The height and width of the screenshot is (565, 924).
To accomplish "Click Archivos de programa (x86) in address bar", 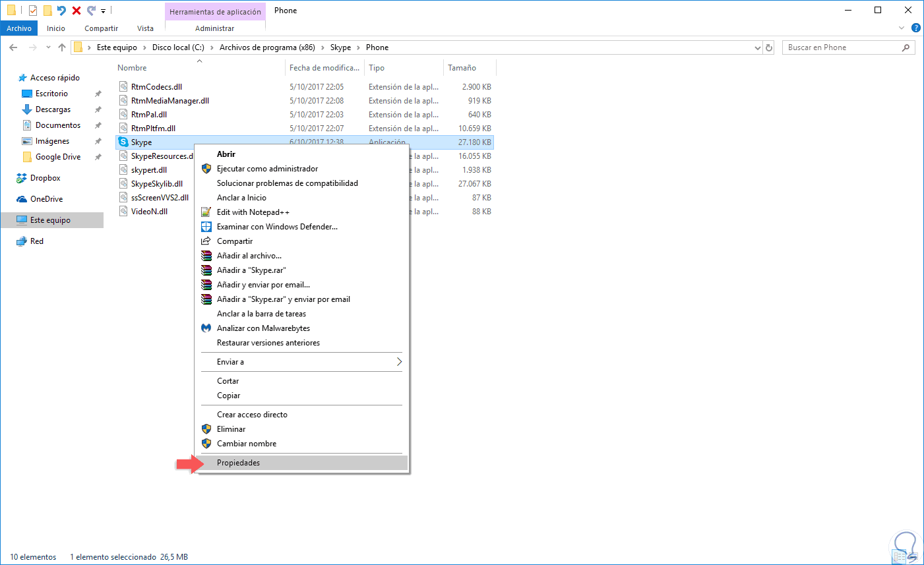I will point(267,47).
